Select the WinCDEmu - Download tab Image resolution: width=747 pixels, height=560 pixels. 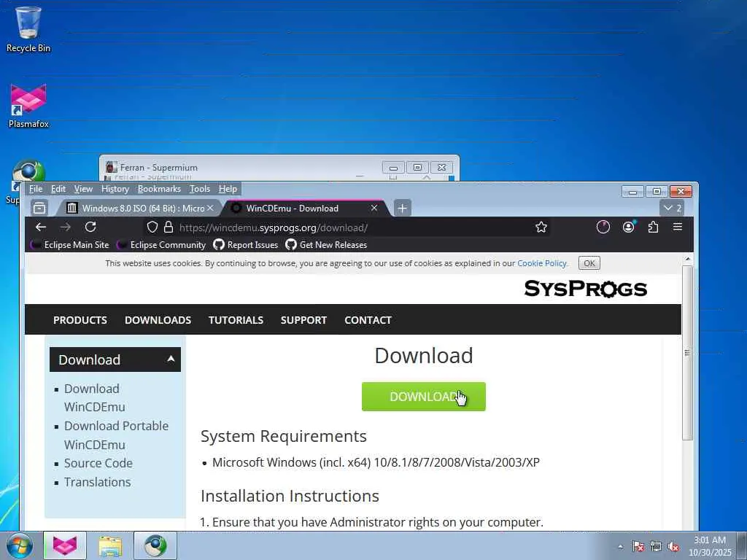pyautogui.click(x=305, y=208)
